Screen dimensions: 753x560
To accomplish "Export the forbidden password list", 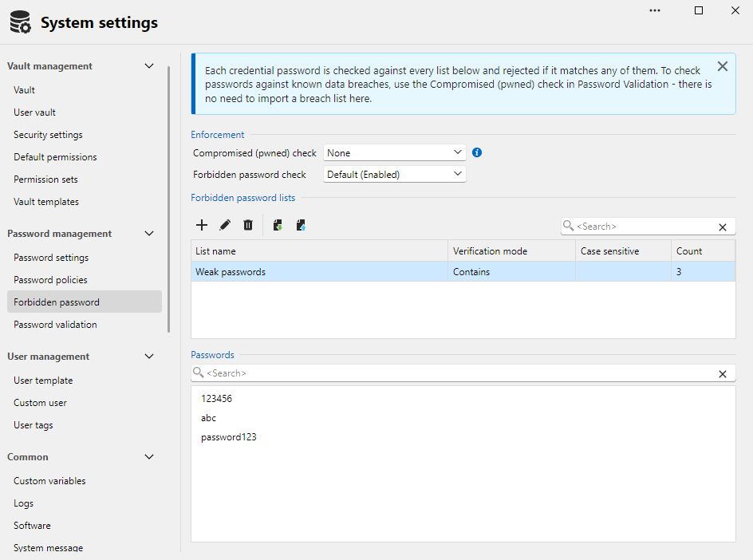I will pos(301,225).
